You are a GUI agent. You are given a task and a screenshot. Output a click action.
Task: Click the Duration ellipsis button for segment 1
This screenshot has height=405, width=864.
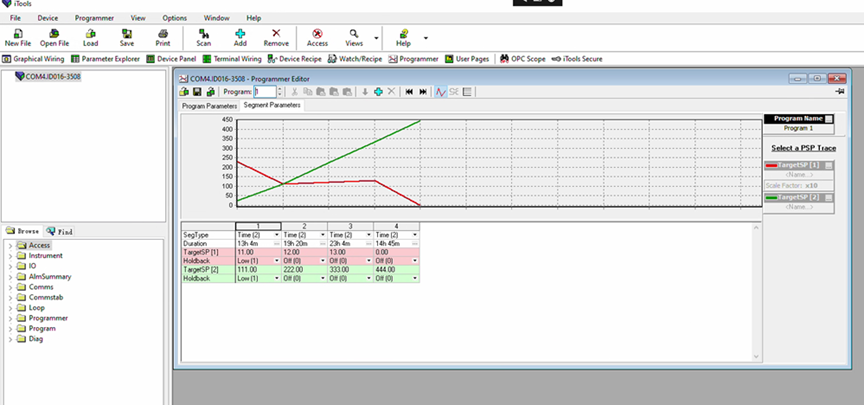point(277,244)
